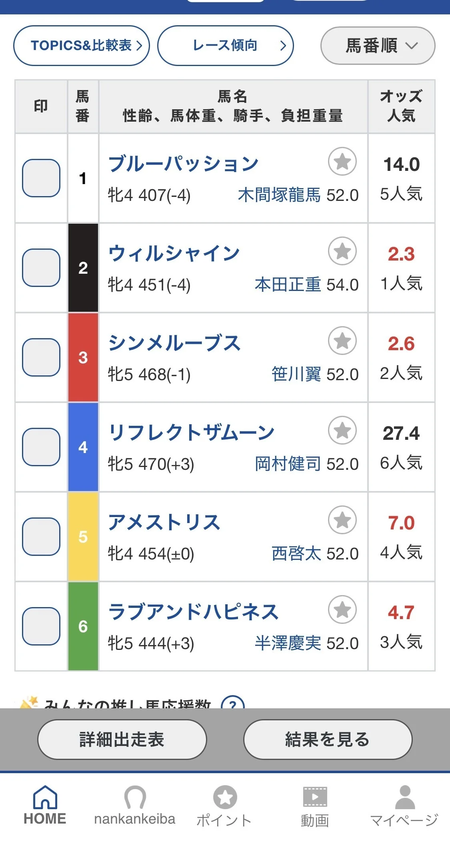The height and width of the screenshot is (868, 450).
Task: Select the mark box for horse number 6
Action: coord(41,626)
